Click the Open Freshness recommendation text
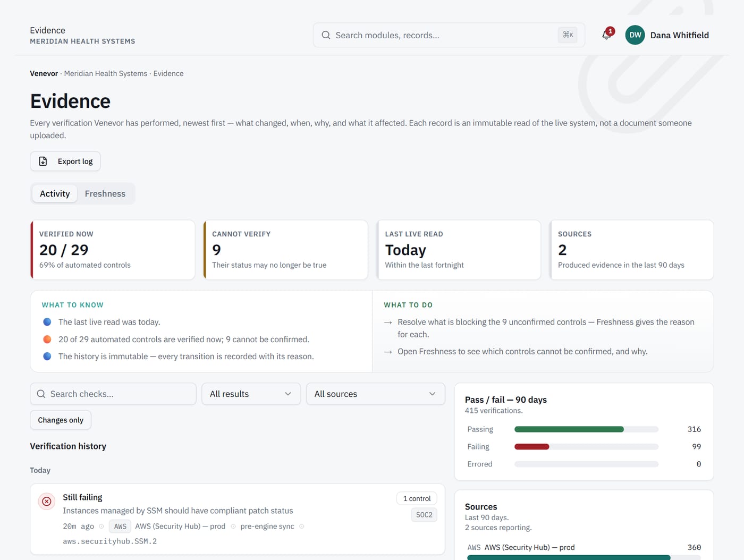Image resolution: width=744 pixels, height=560 pixels. pyautogui.click(x=522, y=352)
